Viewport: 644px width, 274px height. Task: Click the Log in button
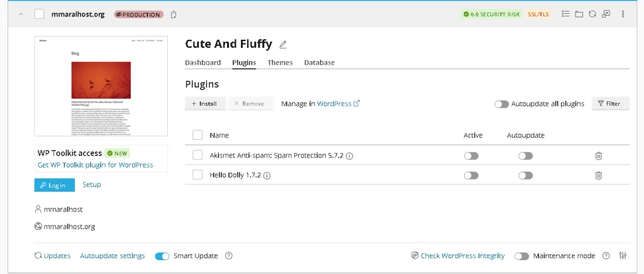point(55,185)
